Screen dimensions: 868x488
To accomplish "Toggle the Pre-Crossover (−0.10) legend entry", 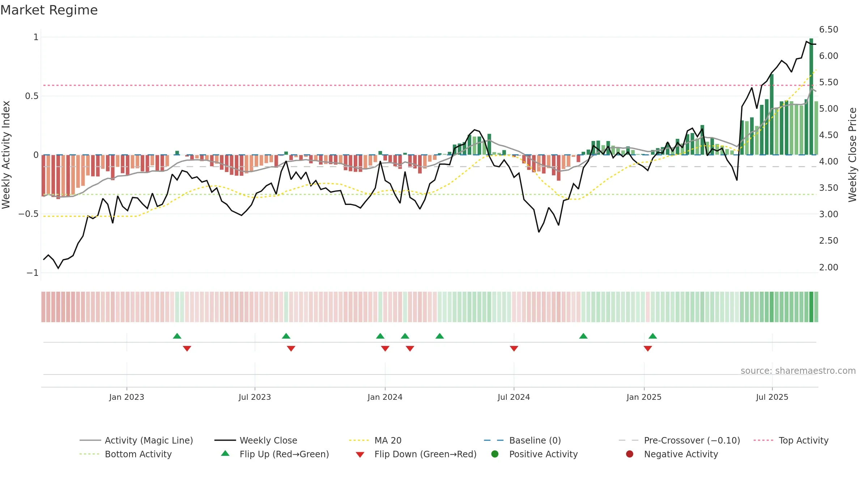I will (x=679, y=440).
